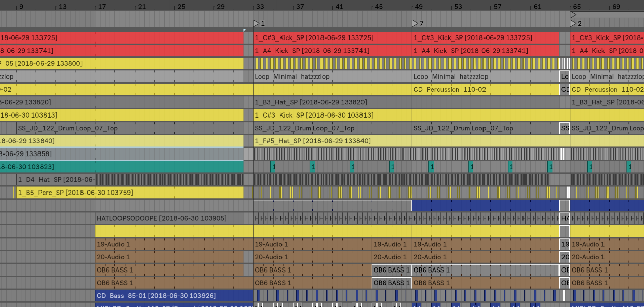This screenshot has width=644, height=307.
Task: Select CD_Percussion_110-02 clip starting at bar 49
Action: pos(486,89)
